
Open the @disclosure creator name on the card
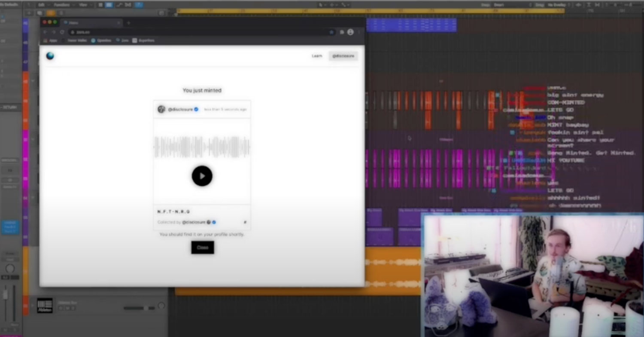pos(180,109)
